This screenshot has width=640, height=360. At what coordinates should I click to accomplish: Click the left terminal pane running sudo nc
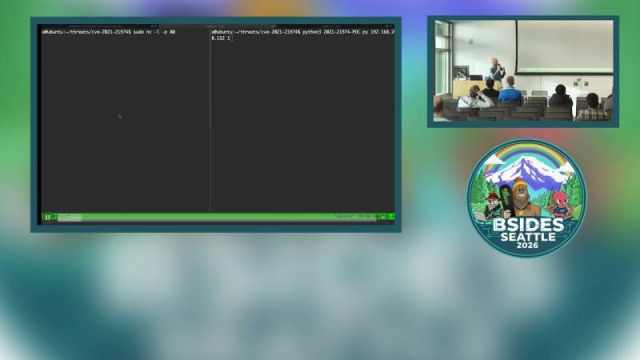pyautogui.click(x=125, y=120)
